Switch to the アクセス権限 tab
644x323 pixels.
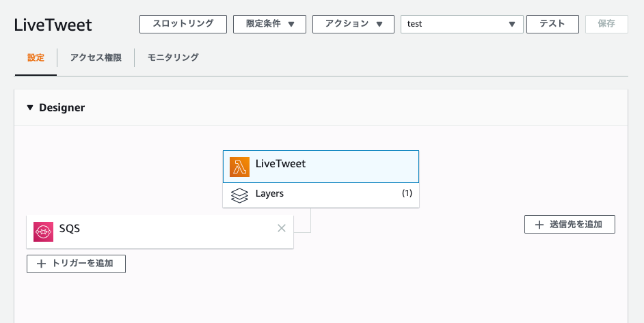click(x=96, y=57)
